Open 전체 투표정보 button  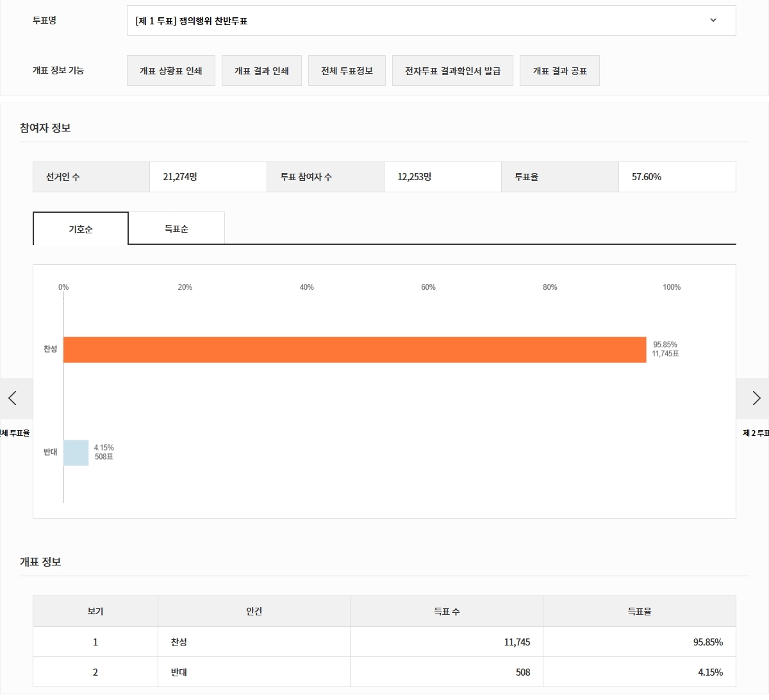(x=347, y=71)
